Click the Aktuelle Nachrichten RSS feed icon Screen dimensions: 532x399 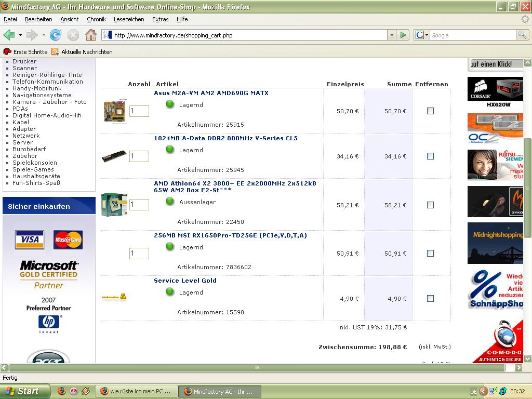(55, 51)
